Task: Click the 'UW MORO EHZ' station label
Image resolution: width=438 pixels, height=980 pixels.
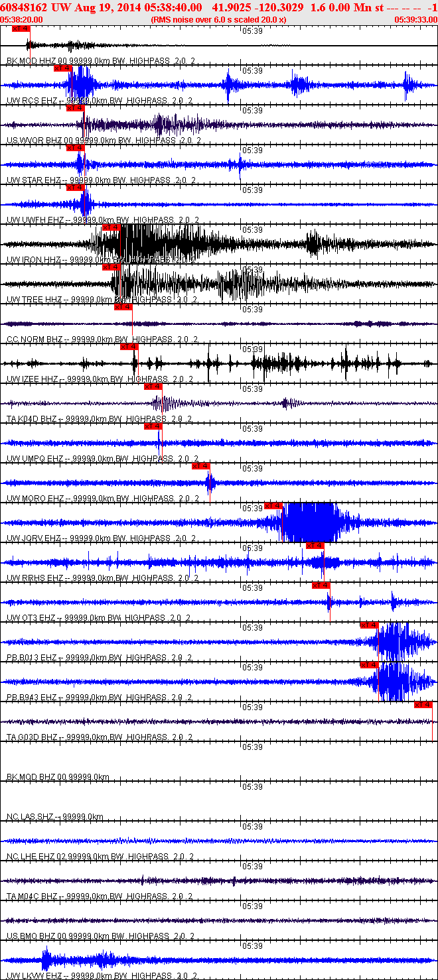Action: (x=35, y=499)
